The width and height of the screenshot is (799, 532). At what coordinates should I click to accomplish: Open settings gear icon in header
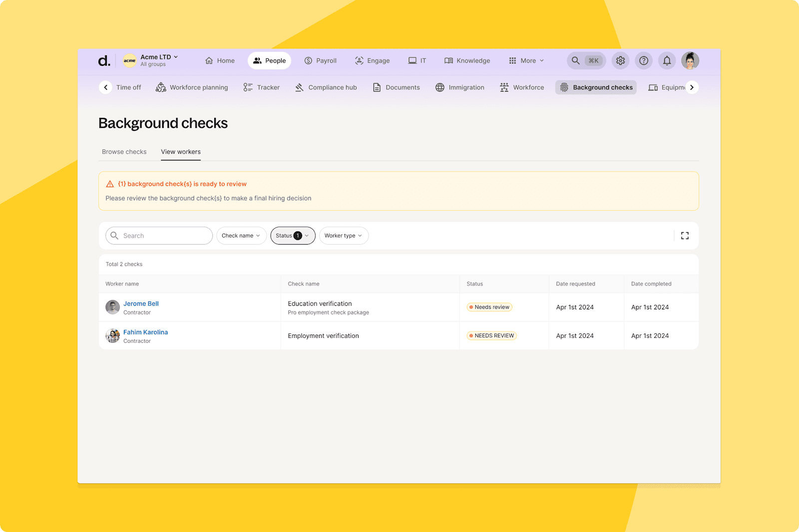(620, 60)
